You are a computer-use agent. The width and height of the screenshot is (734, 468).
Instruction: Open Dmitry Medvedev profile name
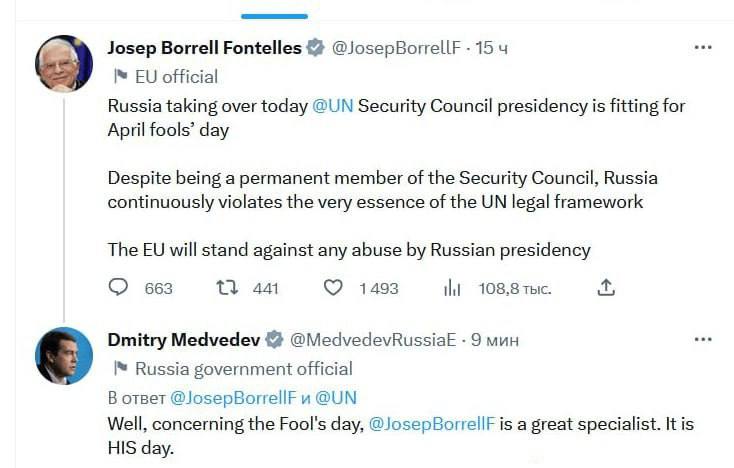pos(183,339)
